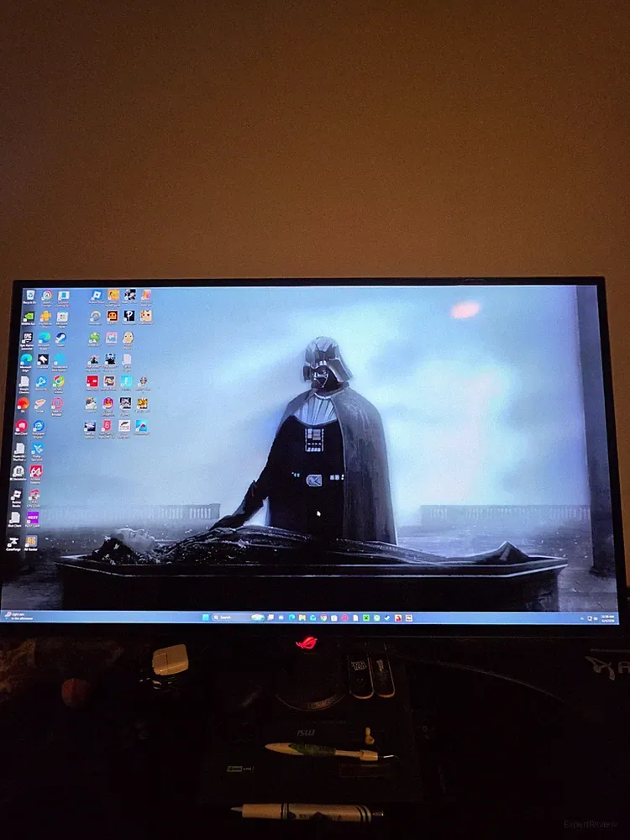Screen dimensions: 630x840
Task: Select the tan cat face desktop icon
Action: click(146, 316)
